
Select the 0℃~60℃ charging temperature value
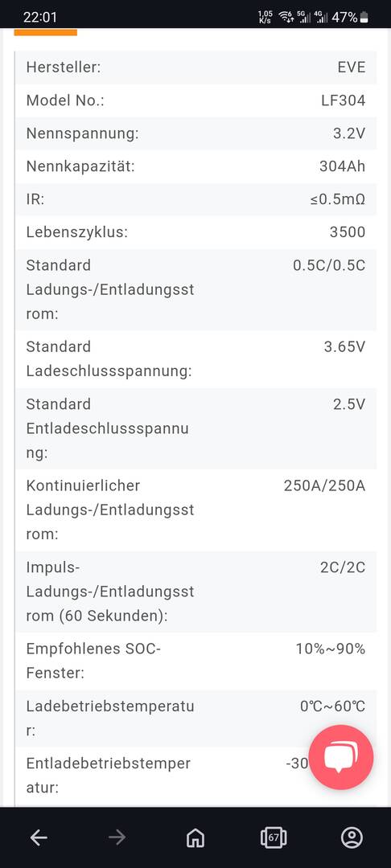coord(333,706)
